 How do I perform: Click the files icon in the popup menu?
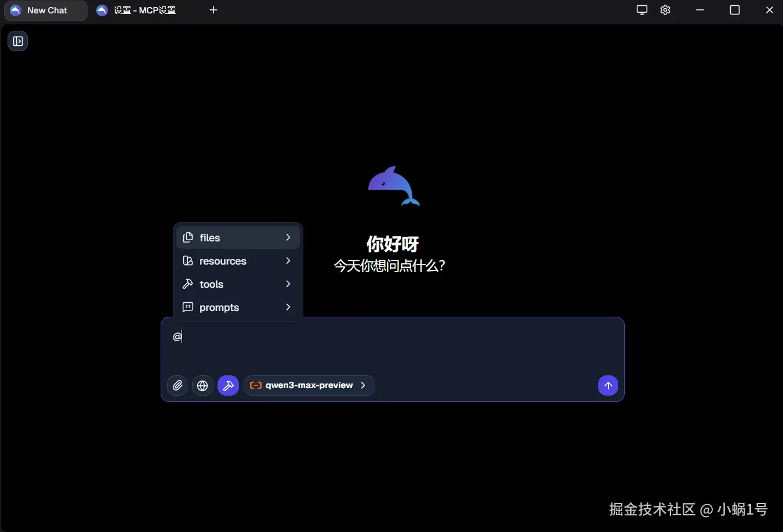188,237
